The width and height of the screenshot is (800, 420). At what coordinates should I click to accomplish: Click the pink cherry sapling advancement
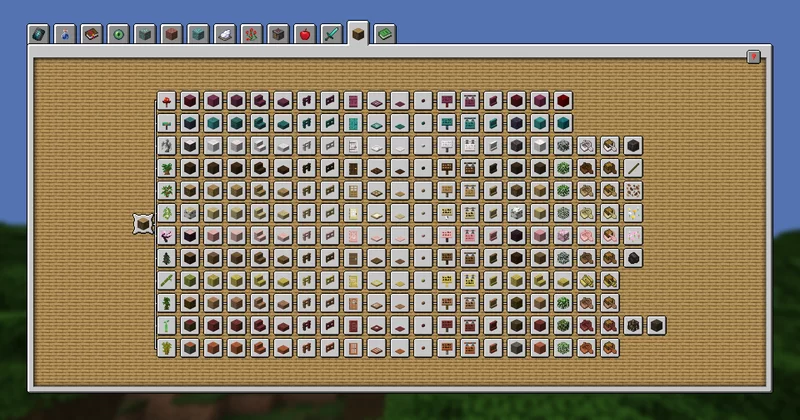coord(166,235)
